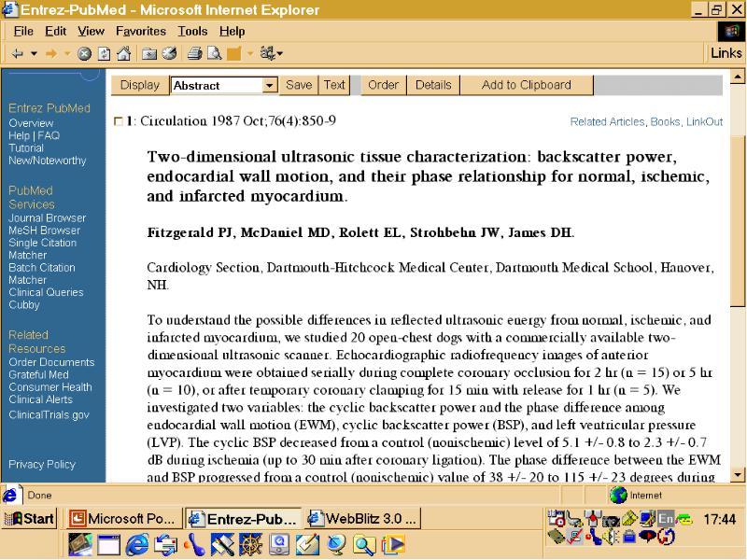Refresh the page with the Refresh icon

tap(104, 54)
